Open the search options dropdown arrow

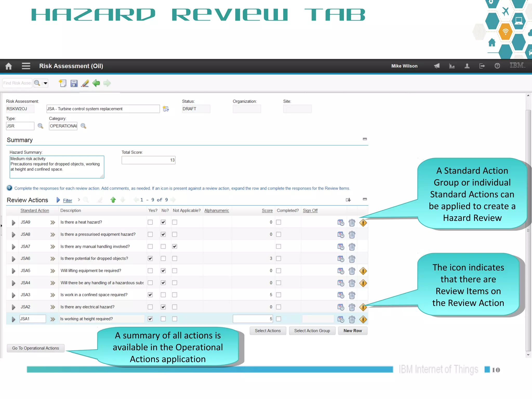(45, 83)
